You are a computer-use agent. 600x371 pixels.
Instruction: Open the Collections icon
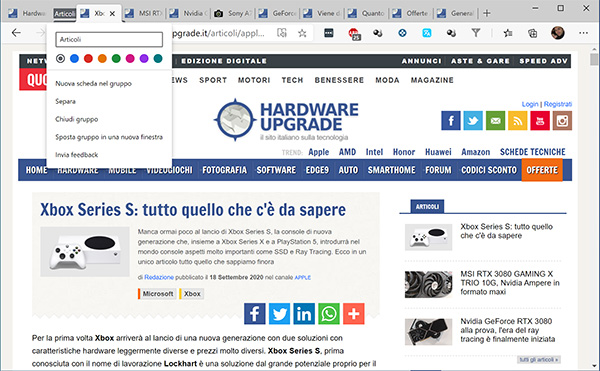[x=532, y=33]
